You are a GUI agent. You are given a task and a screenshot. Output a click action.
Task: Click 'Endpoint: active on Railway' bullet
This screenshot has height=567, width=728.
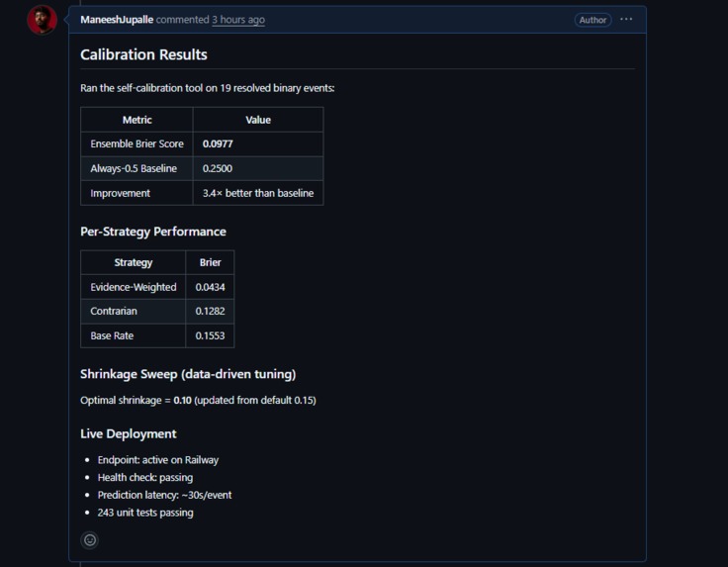click(158, 460)
